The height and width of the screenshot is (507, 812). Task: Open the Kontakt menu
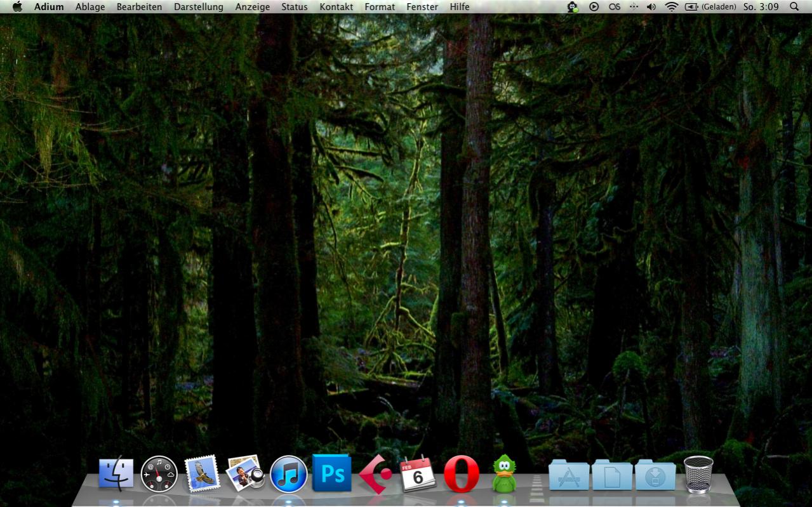(x=336, y=7)
